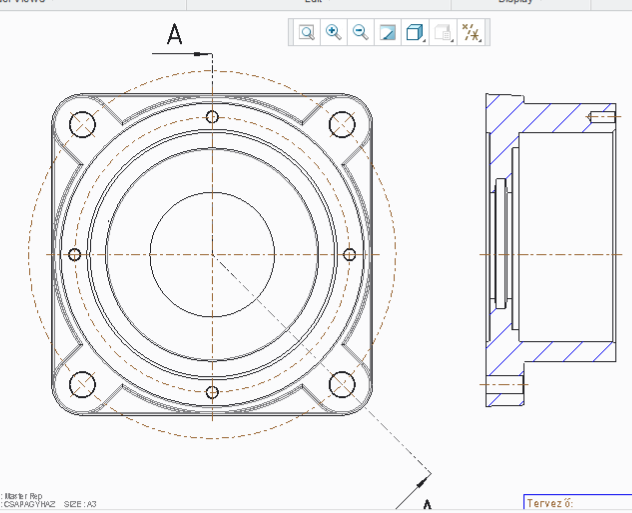The height and width of the screenshot is (513, 632).
Task: Click the CSAPAGYHAZ model name text
Action: pos(29,504)
